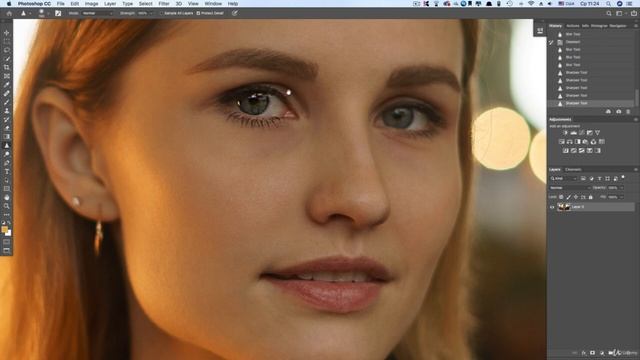Viewport: 640px width, 360px height.
Task: Select the Brush tool
Action: pos(7,102)
